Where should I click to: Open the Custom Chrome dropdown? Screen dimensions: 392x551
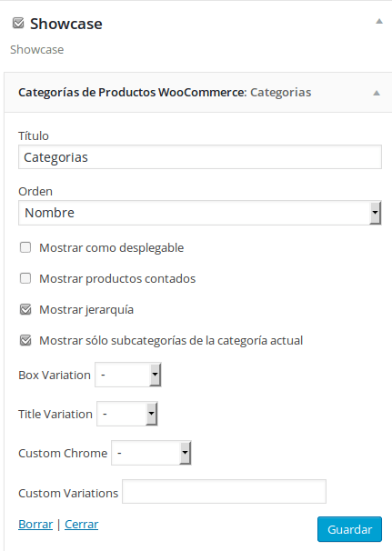coord(151,453)
